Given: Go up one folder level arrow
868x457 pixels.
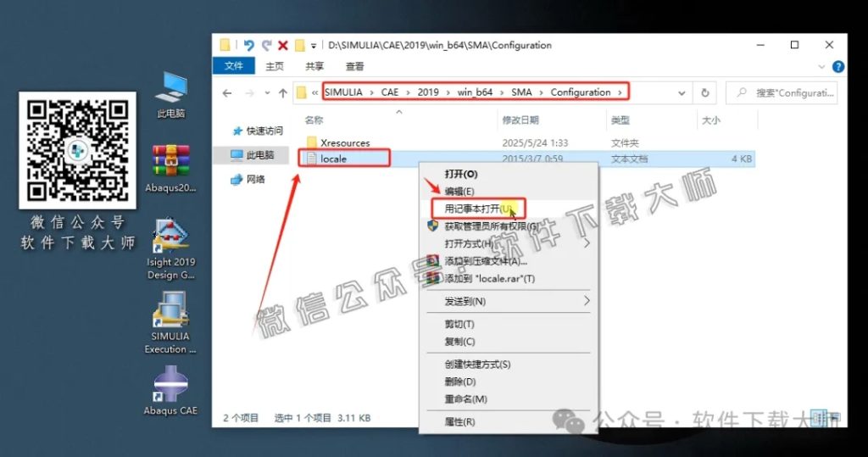Looking at the screenshot, I should 283,93.
